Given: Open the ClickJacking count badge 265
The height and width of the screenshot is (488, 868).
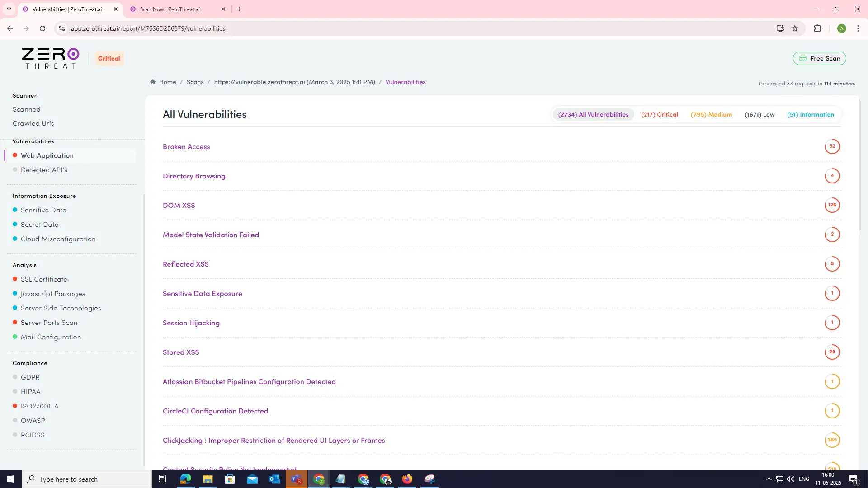Looking at the screenshot, I should click(x=832, y=440).
